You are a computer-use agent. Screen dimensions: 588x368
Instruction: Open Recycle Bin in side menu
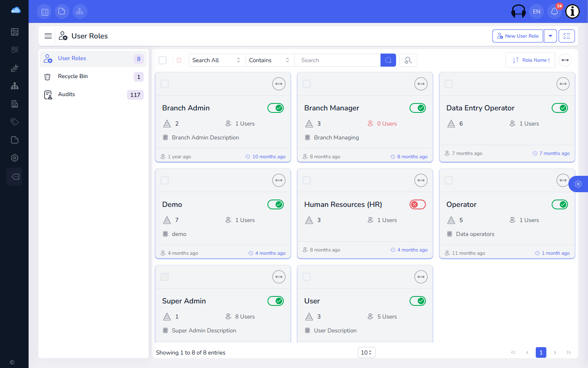pyautogui.click(x=94, y=76)
